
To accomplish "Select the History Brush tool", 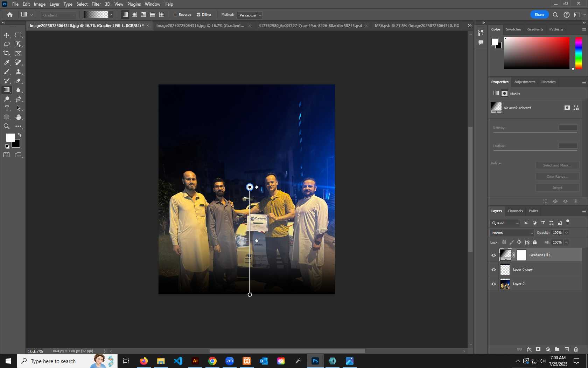I will 7,81.
